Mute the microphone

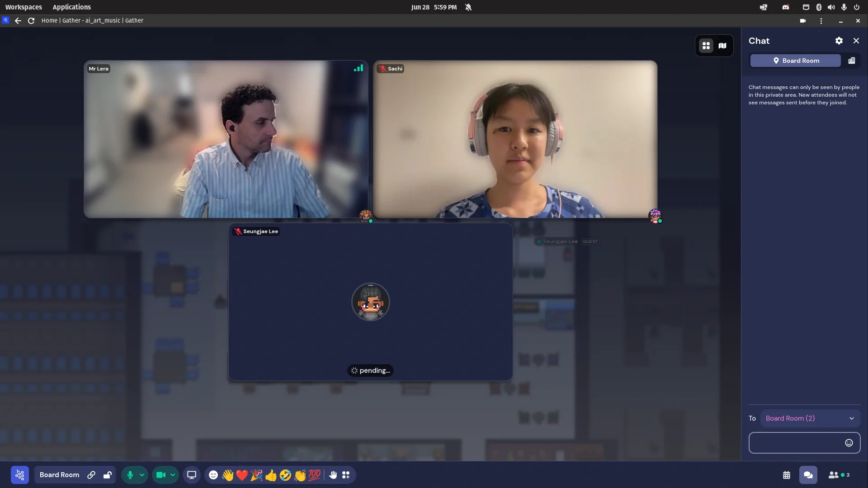(130, 475)
